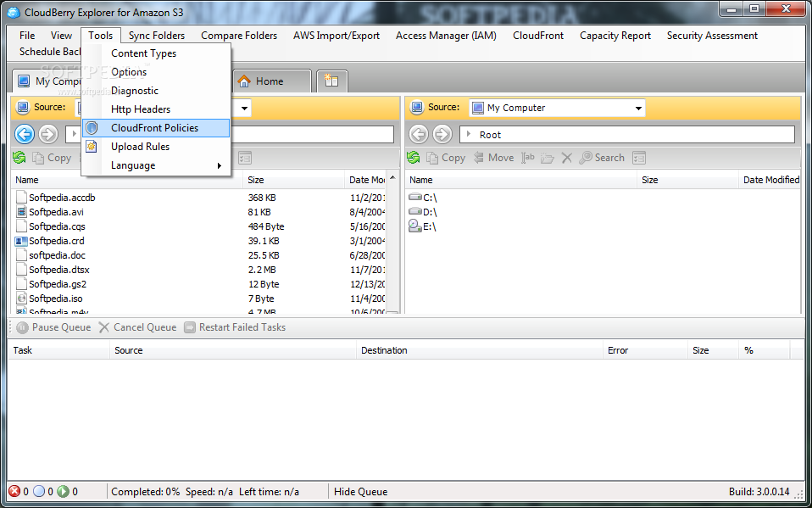Select the C:\ drive
812x508 pixels.
423,198
